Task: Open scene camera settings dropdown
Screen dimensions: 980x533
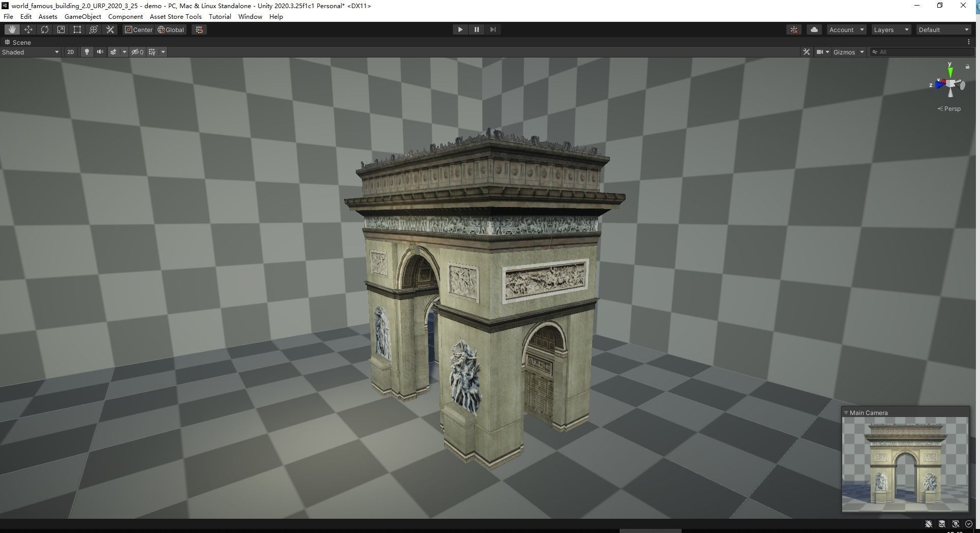Action: [822, 52]
